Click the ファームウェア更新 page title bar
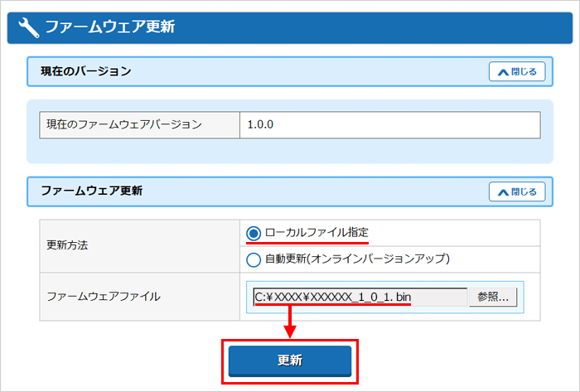580x392 pixels. [290, 27]
